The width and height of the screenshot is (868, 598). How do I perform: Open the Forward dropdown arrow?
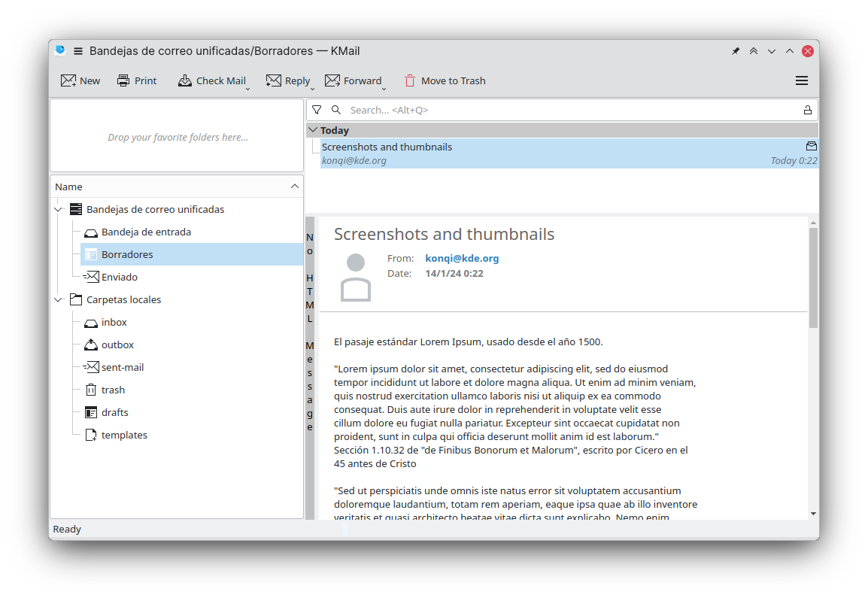click(384, 89)
